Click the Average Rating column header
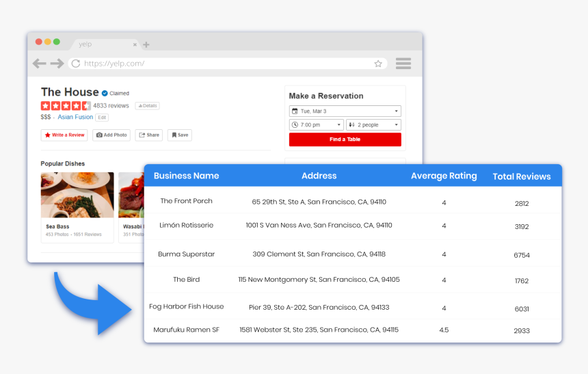Viewport: 588px width, 374px height. coord(444,176)
